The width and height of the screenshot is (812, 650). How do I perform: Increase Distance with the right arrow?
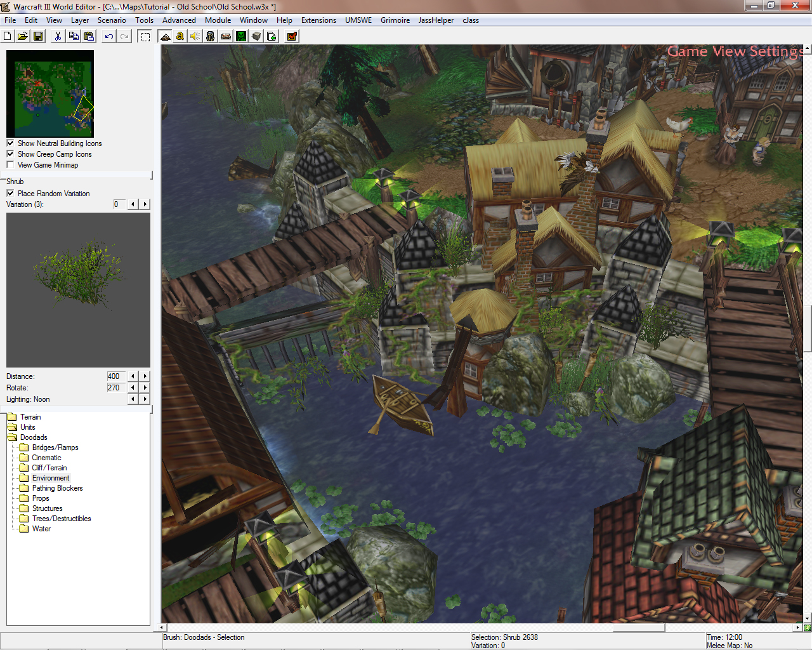pos(145,376)
